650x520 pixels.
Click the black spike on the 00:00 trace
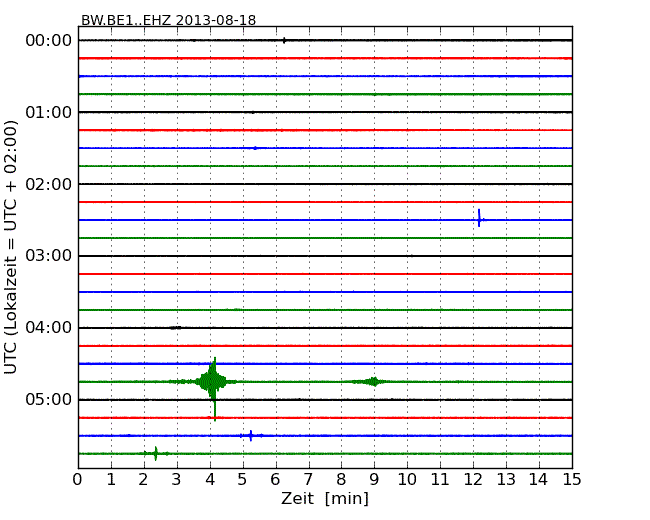284,40
